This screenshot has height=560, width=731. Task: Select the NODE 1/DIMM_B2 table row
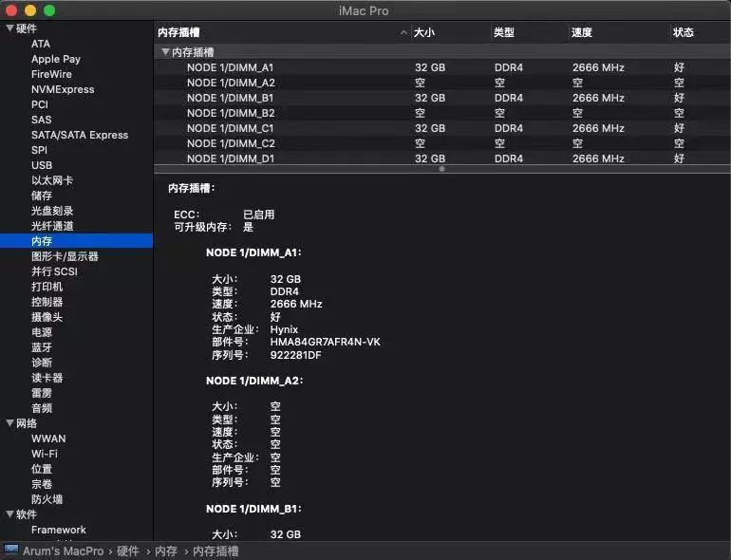pyautogui.click(x=442, y=113)
